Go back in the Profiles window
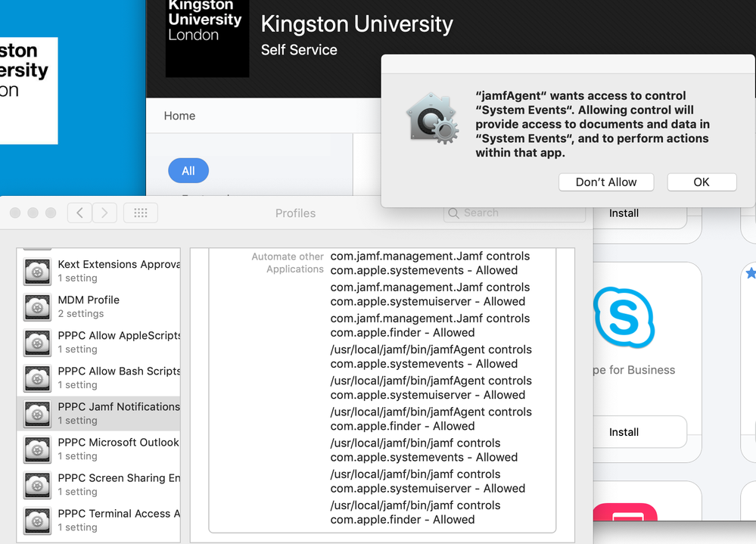 click(80, 213)
